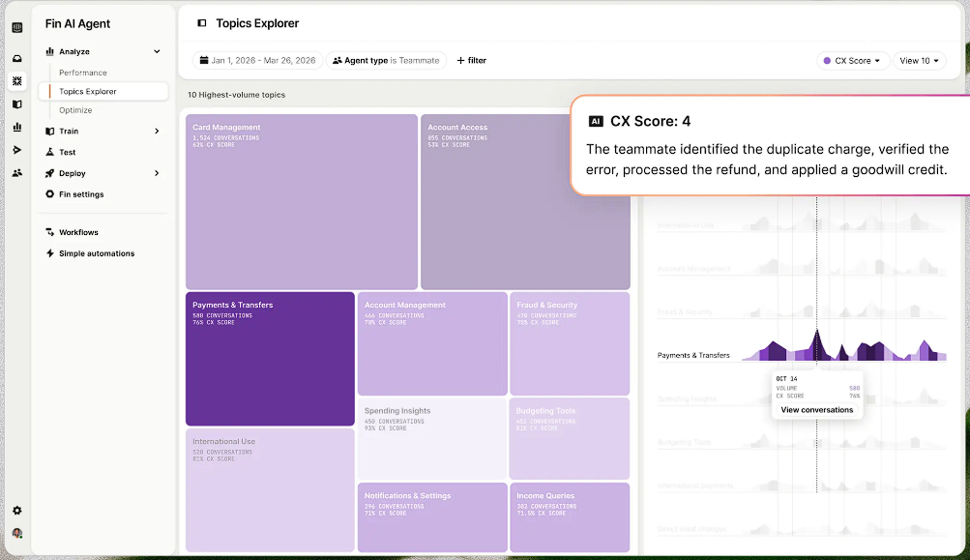This screenshot has height=560, width=970.
Task: Toggle the sidebar panel icon beside Topics Explorer
Action: 201,23
